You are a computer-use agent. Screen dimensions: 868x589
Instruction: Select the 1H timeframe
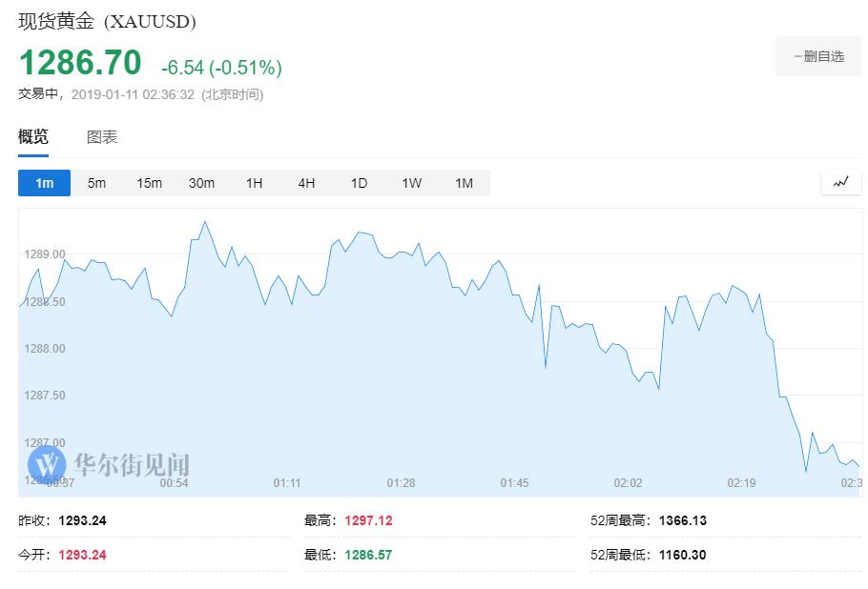pyautogui.click(x=254, y=183)
